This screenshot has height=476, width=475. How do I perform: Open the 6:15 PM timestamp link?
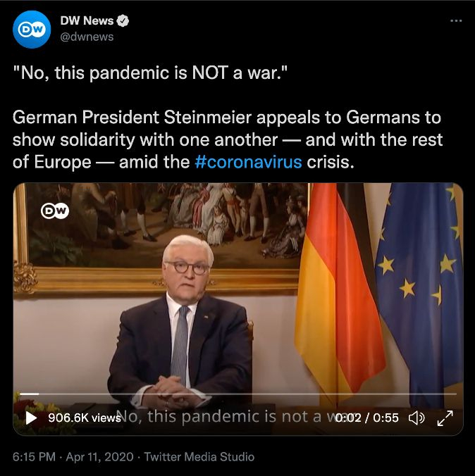(x=34, y=456)
